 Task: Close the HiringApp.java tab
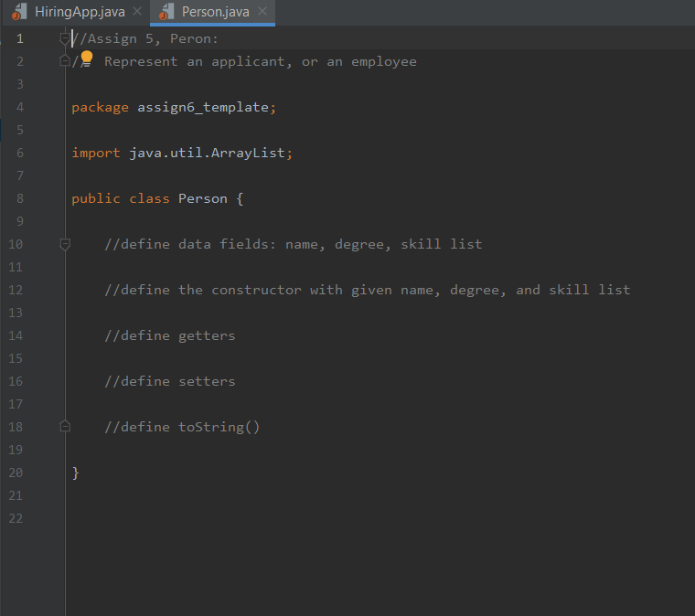(x=137, y=11)
